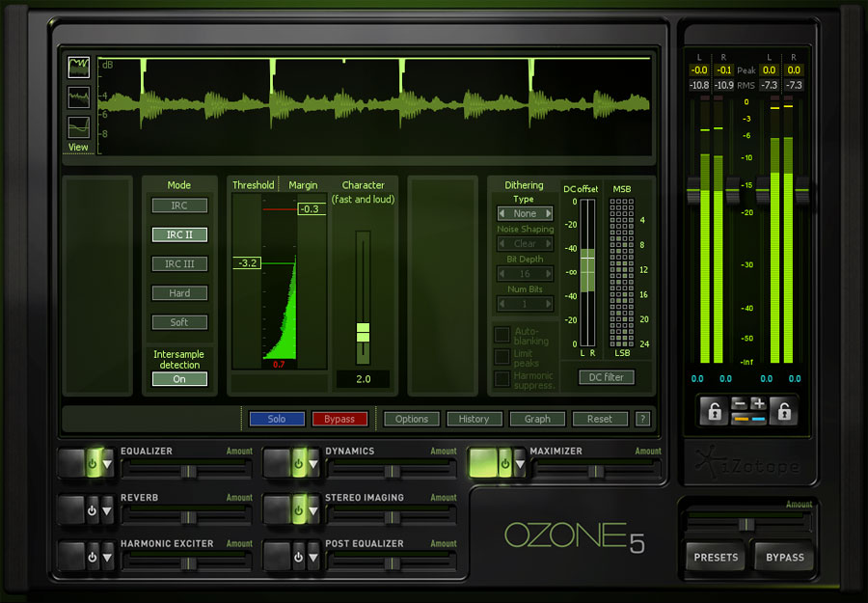Open the Graph panel
Image resolution: width=868 pixels, height=603 pixels.
point(537,419)
